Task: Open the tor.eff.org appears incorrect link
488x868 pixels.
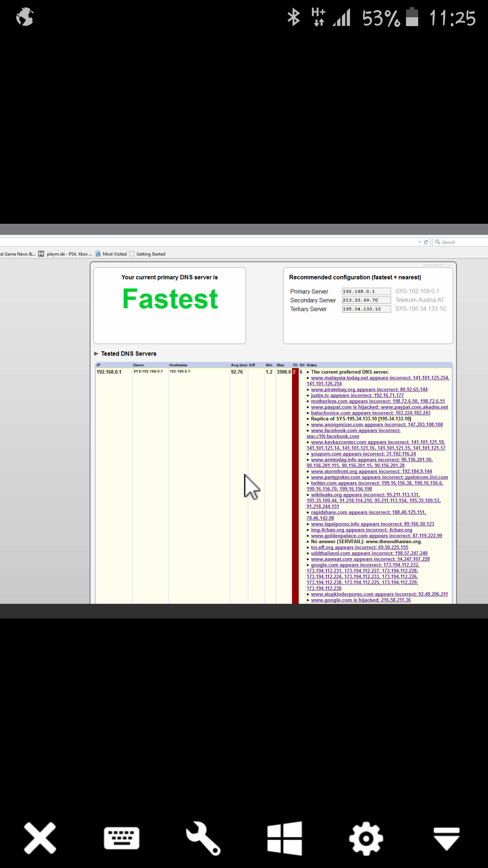Action: click(x=360, y=547)
